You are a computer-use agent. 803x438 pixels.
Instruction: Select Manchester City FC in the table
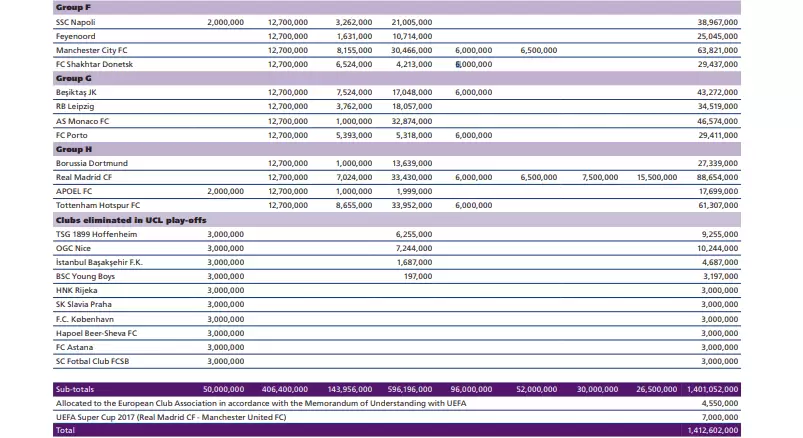(x=91, y=49)
